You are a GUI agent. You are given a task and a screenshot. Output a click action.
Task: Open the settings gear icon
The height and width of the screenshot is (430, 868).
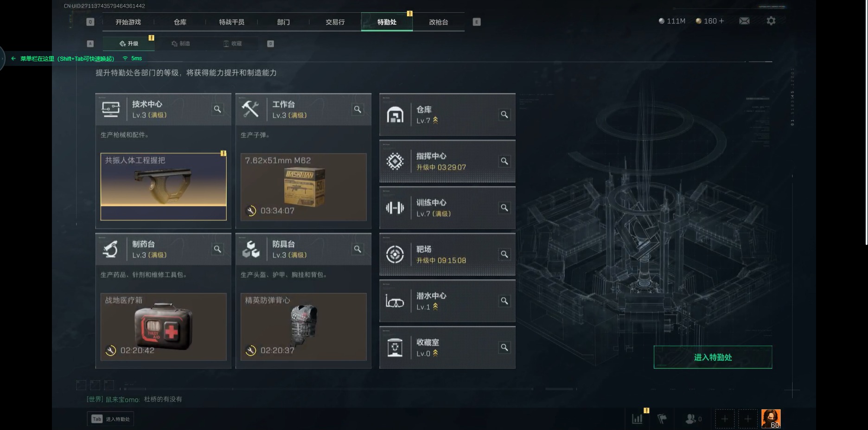coord(771,21)
